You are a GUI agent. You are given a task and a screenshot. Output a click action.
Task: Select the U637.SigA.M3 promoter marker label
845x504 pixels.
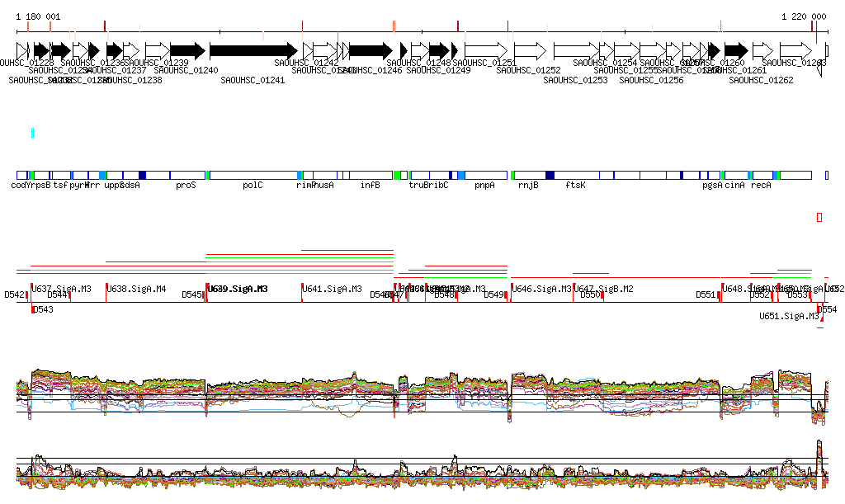click(x=61, y=290)
